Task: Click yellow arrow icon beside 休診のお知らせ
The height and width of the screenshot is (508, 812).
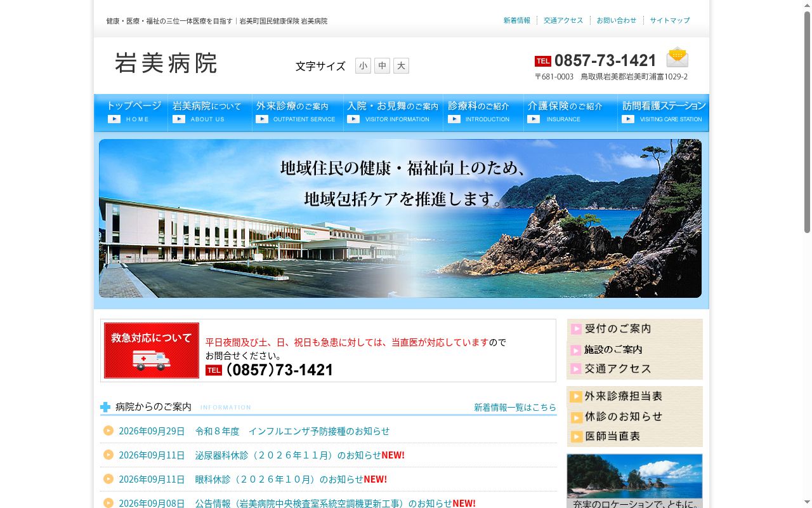Action: (576, 417)
